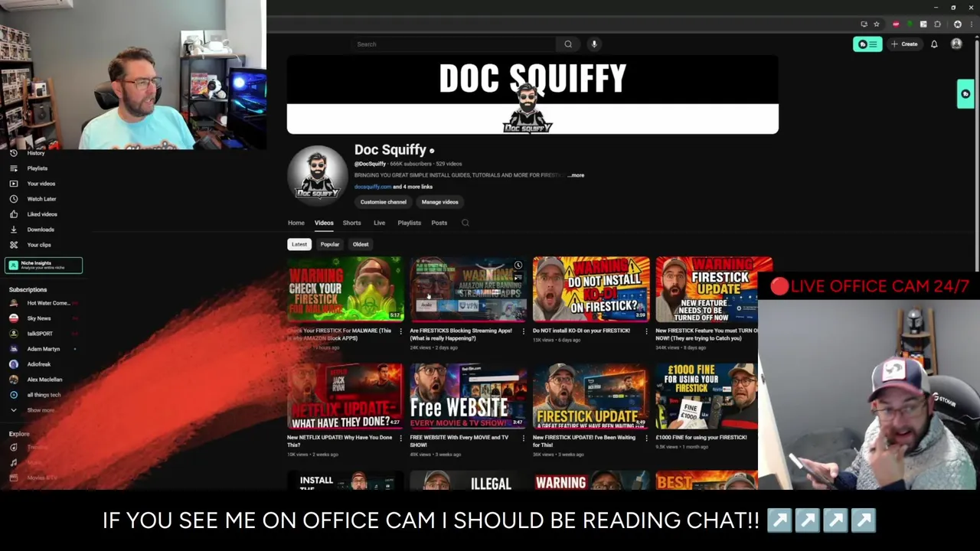Open the Posts tab
Viewport: 980px width, 551px height.
(439, 223)
